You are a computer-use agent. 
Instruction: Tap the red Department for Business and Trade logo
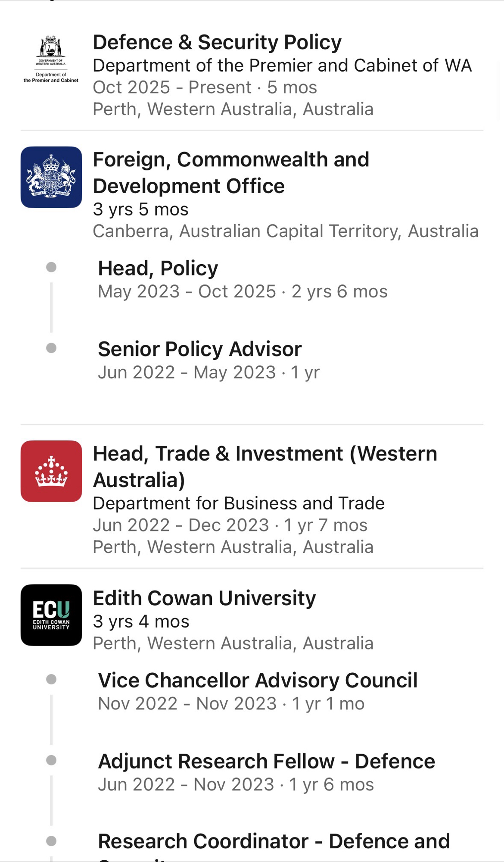(x=51, y=471)
